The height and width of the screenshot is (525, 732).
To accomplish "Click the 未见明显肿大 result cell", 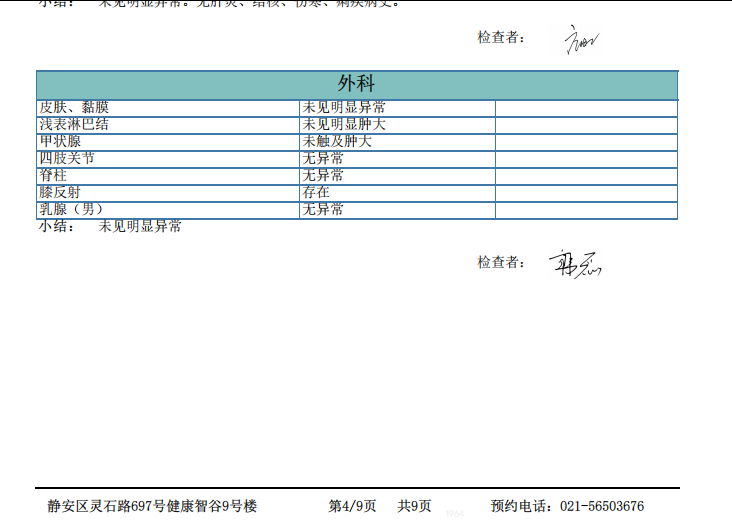I will [344, 125].
